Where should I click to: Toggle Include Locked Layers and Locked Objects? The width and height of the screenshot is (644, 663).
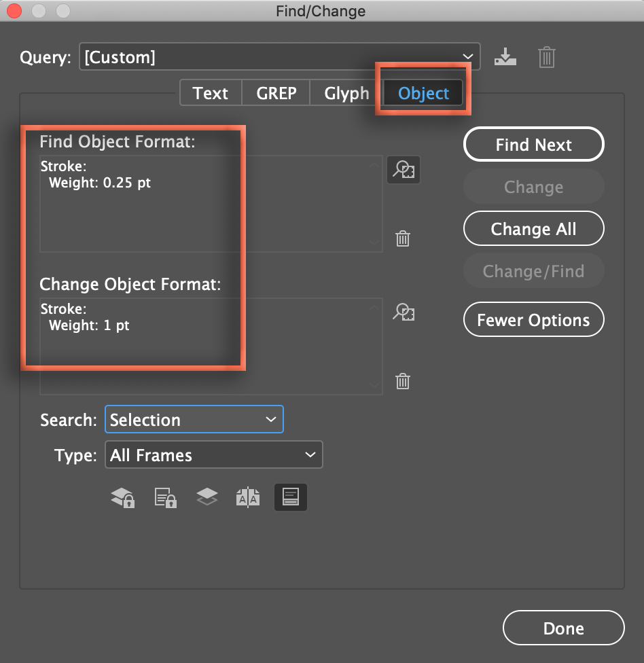(123, 498)
